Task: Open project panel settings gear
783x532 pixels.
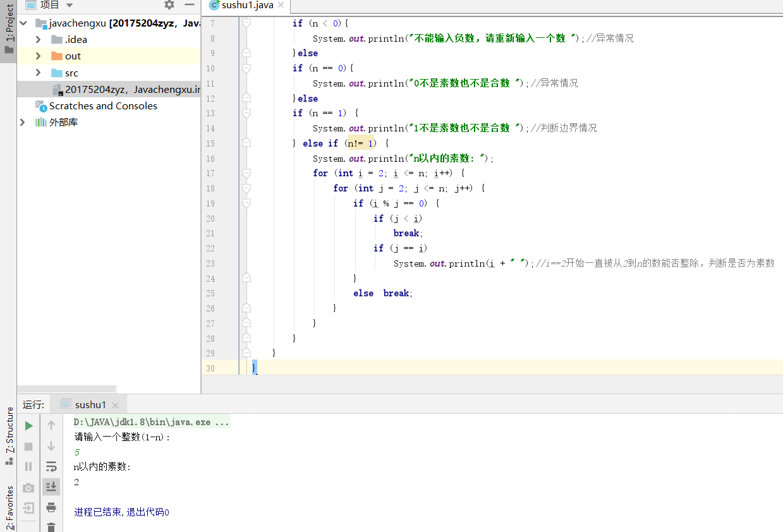Action: pos(169,5)
